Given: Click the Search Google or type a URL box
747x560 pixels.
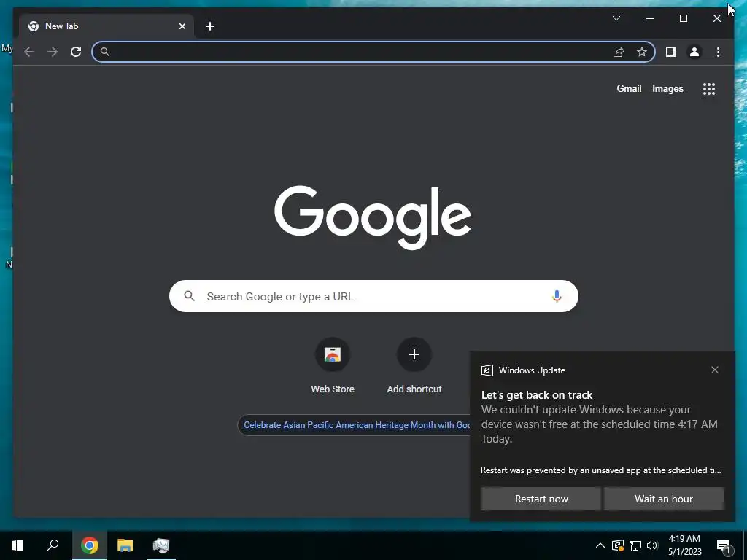Looking at the screenshot, I should (373, 296).
